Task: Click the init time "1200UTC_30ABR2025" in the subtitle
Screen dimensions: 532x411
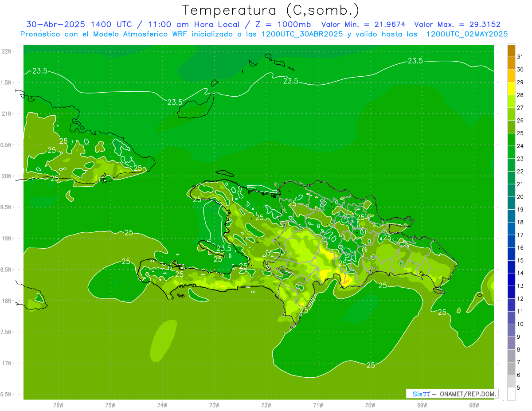Action: coord(302,34)
